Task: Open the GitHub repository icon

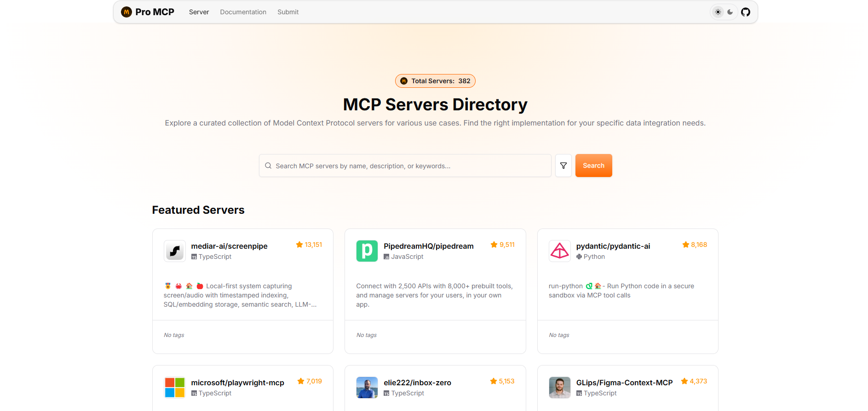Action: [746, 12]
